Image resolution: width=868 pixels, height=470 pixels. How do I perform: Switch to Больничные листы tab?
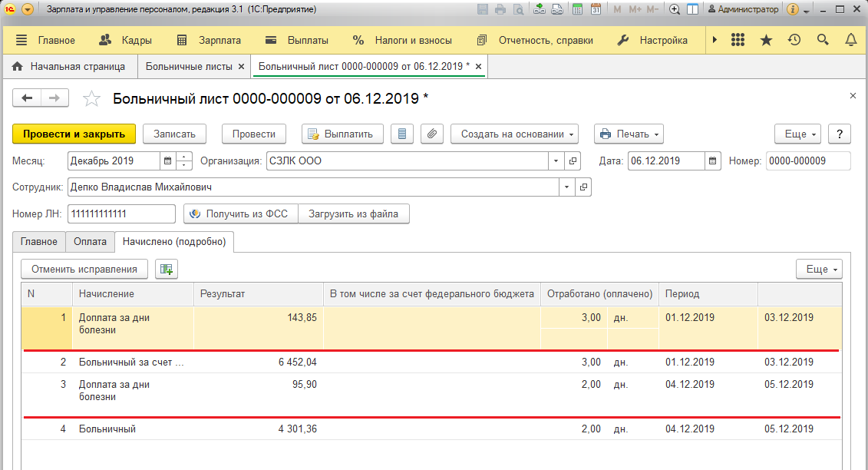pyautogui.click(x=188, y=67)
